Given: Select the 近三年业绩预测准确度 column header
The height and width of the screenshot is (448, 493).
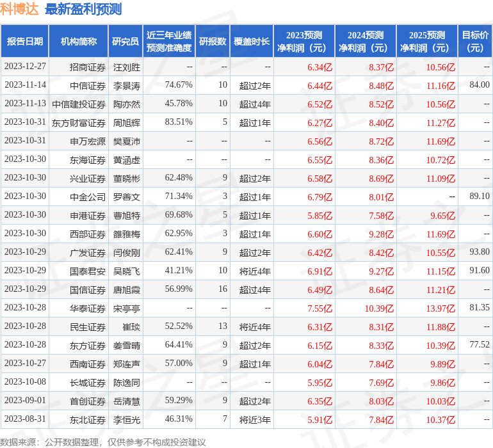Looking at the screenshot, I should [169, 41].
